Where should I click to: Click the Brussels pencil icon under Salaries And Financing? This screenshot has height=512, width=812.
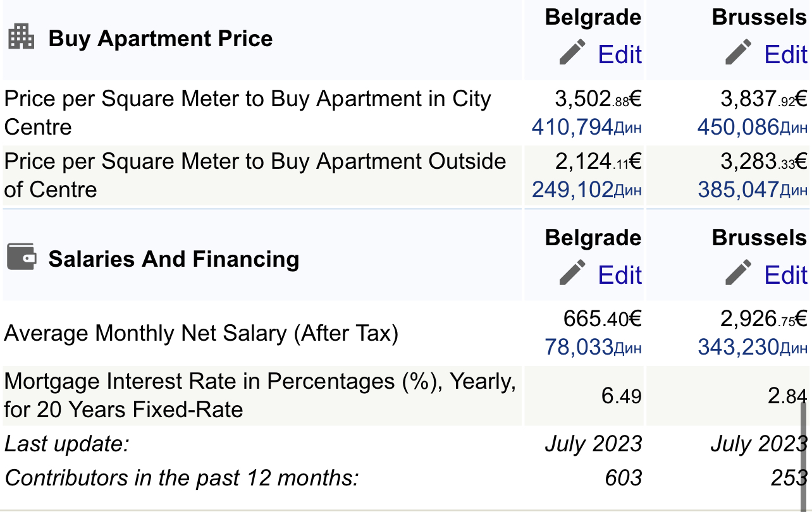(739, 273)
